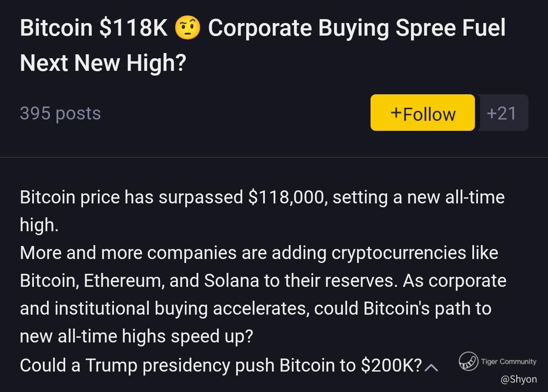The height and width of the screenshot is (392, 548).
Task: Click the "$200K?" text in the last line
Action: tap(391, 365)
